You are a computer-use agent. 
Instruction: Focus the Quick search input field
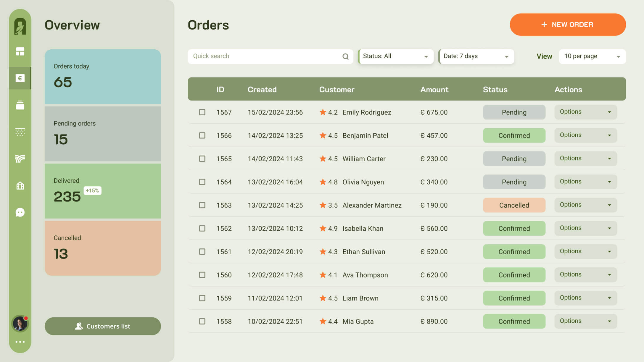[265, 56]
